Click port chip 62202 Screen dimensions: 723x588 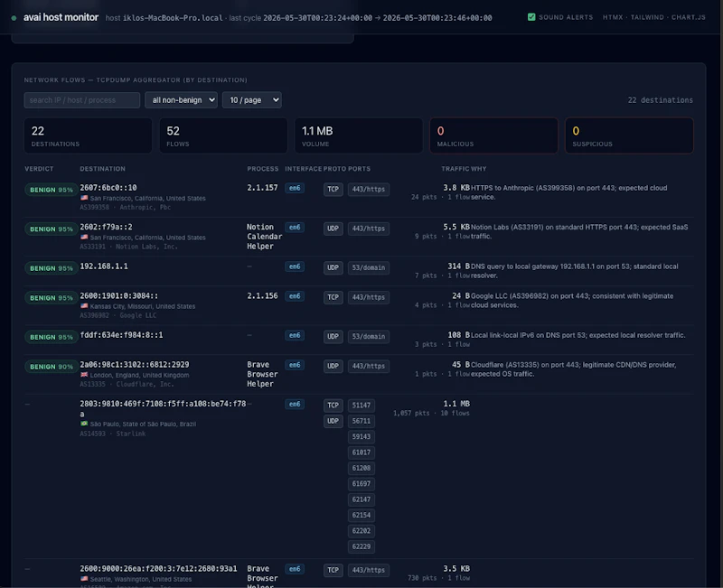[361, 531]
